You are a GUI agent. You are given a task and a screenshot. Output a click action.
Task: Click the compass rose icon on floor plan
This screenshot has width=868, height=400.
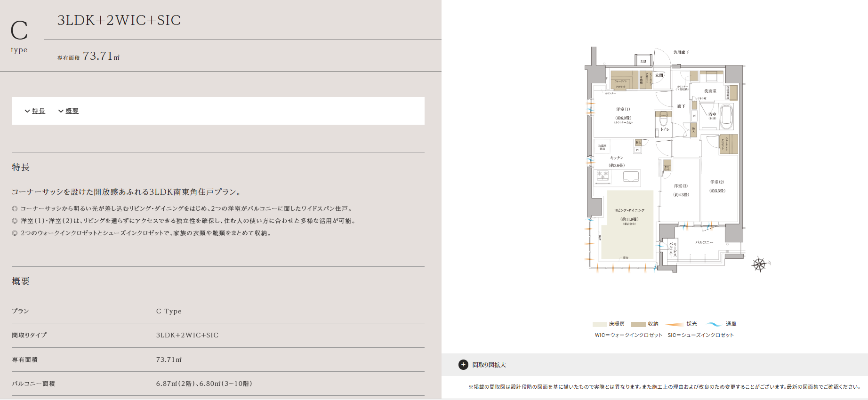pyautogui.click(x=759, y=264)
